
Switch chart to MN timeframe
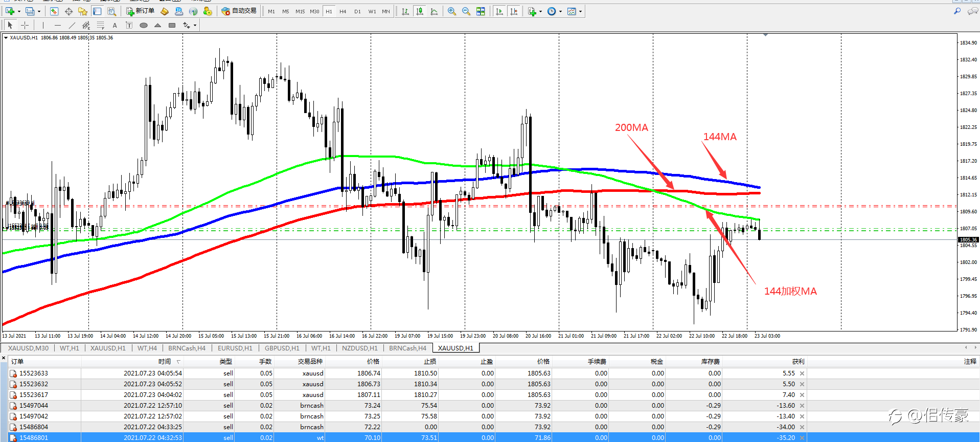click(x=386, y=11)
